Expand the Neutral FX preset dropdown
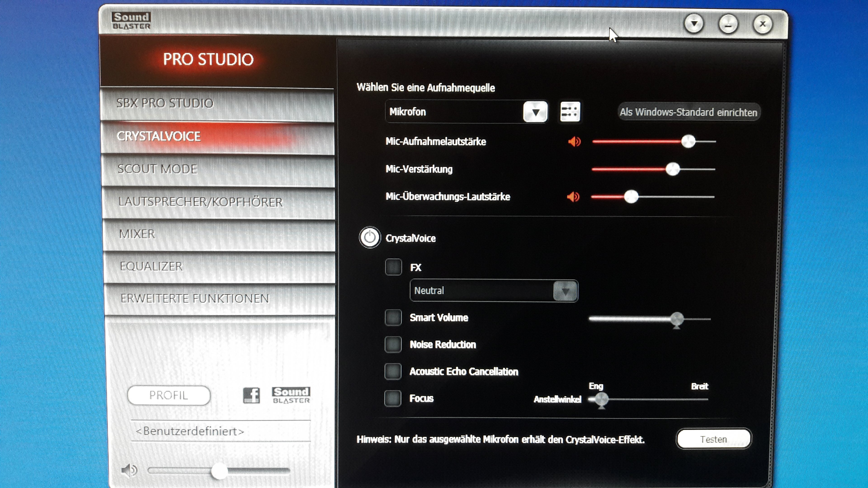868x488 pixels. (x=565, y=291)
